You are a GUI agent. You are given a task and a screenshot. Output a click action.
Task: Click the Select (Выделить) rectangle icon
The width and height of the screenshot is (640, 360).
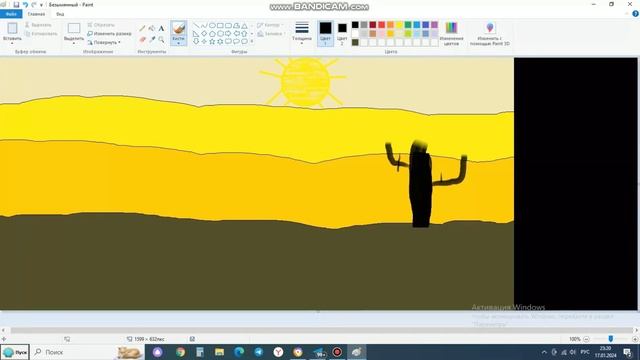74,28
